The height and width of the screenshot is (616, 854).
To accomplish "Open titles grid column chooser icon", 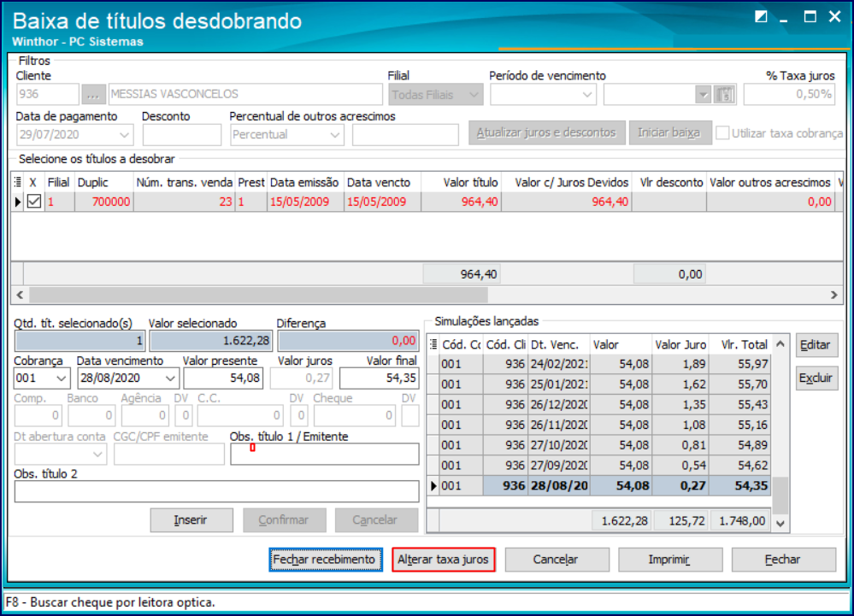I will point(17,182).
